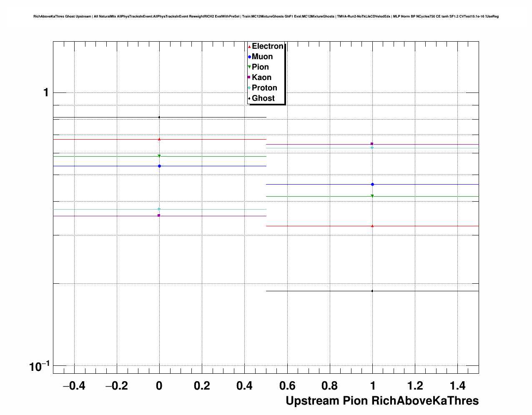Select the Ghost data point at x=1
532x415 pixels.
372,291
